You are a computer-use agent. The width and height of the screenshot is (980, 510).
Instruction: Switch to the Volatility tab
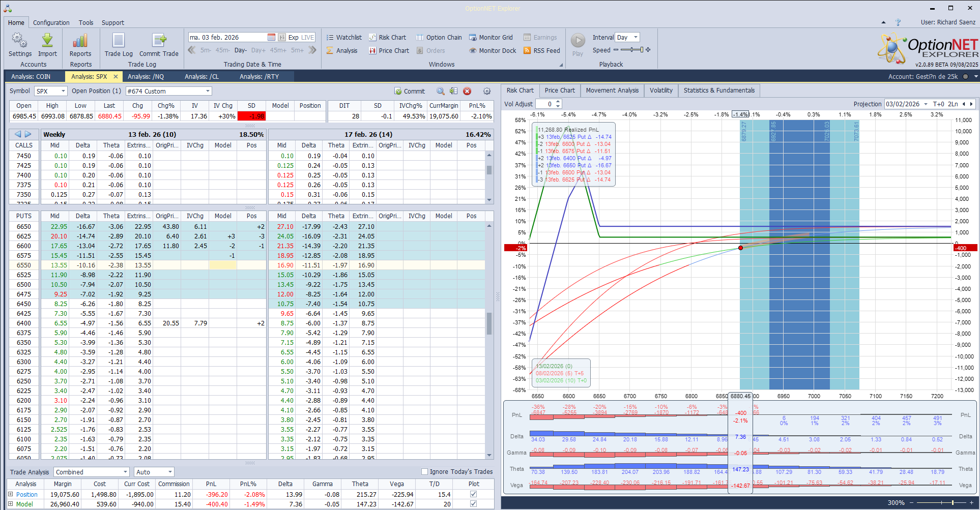661,90
